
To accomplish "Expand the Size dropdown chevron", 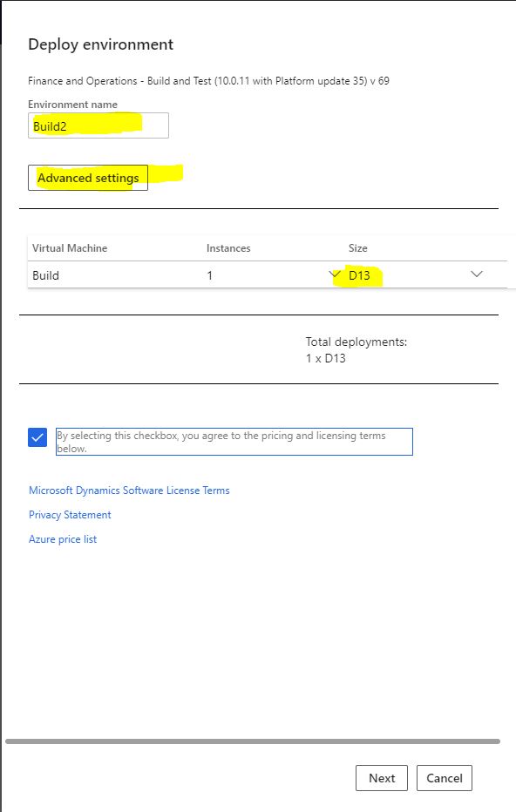I will point(477,274).
